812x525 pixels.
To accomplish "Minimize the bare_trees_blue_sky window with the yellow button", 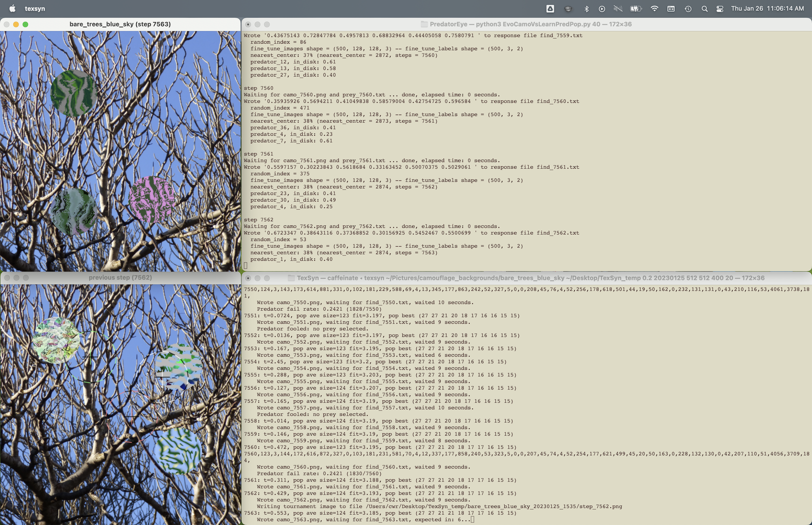I will 16,24.
